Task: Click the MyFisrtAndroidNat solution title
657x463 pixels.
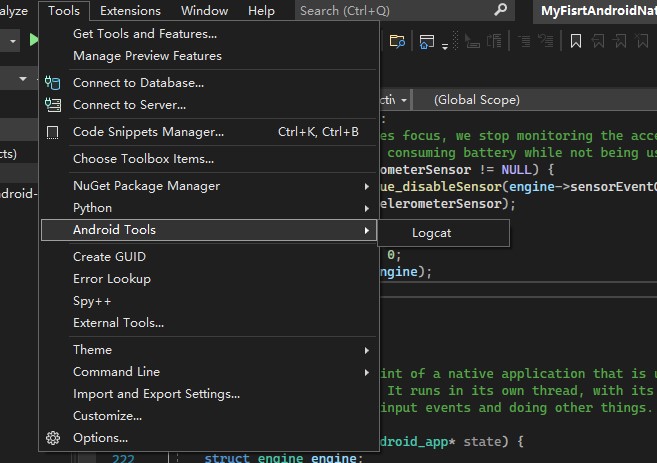Action: tap(598, 10)
